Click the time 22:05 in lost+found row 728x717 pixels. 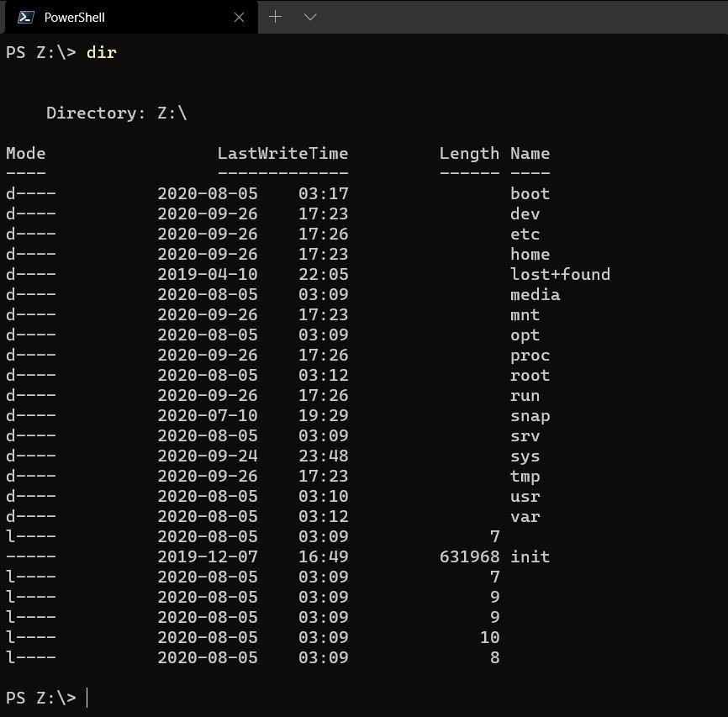click(x=323, y=274)
